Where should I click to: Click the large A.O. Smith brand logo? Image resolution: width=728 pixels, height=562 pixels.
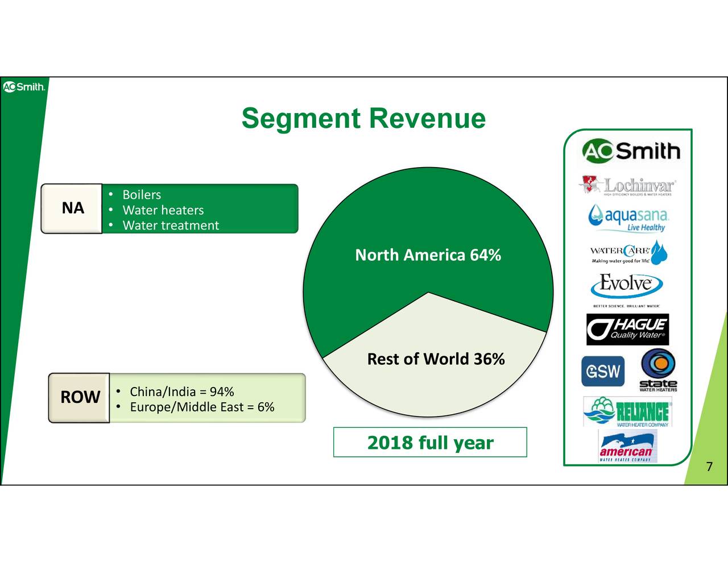pos(631,151)
